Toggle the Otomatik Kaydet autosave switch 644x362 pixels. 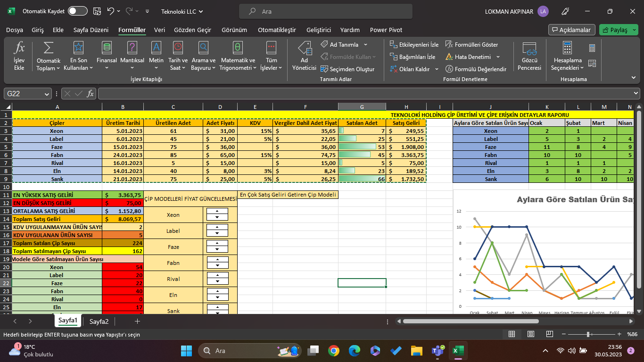coord(78,11)
